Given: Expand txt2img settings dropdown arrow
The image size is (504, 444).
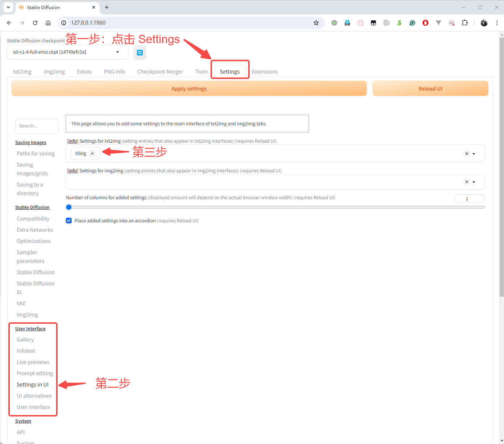Looking at the screenshot, I should point(474,154).
